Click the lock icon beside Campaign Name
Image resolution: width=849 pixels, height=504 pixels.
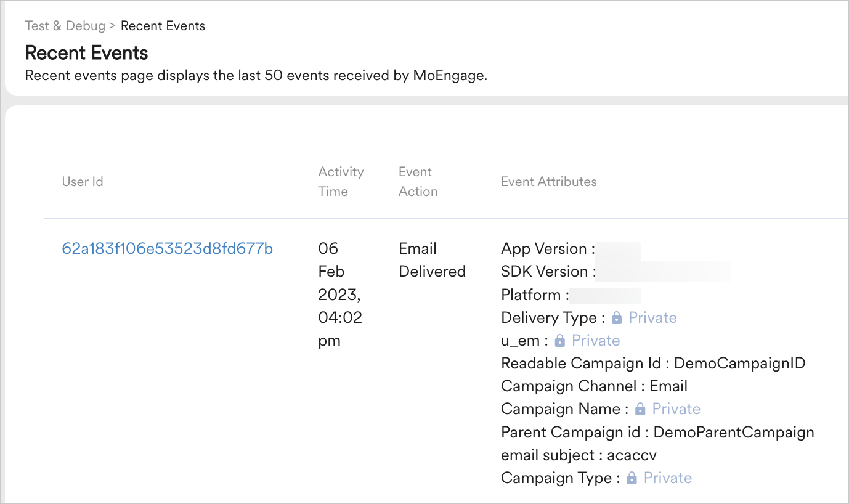pyautogui.click(x=640, y=409)
